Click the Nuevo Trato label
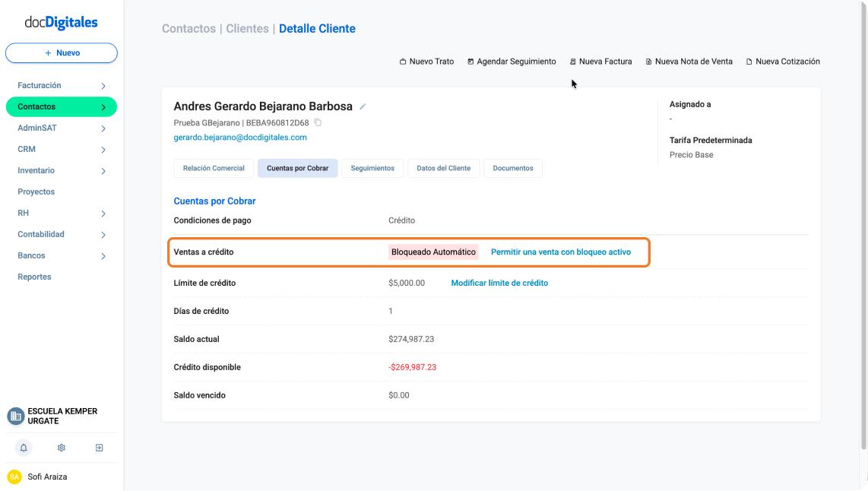The image size is (868, 491). click(x=432, y=62)
